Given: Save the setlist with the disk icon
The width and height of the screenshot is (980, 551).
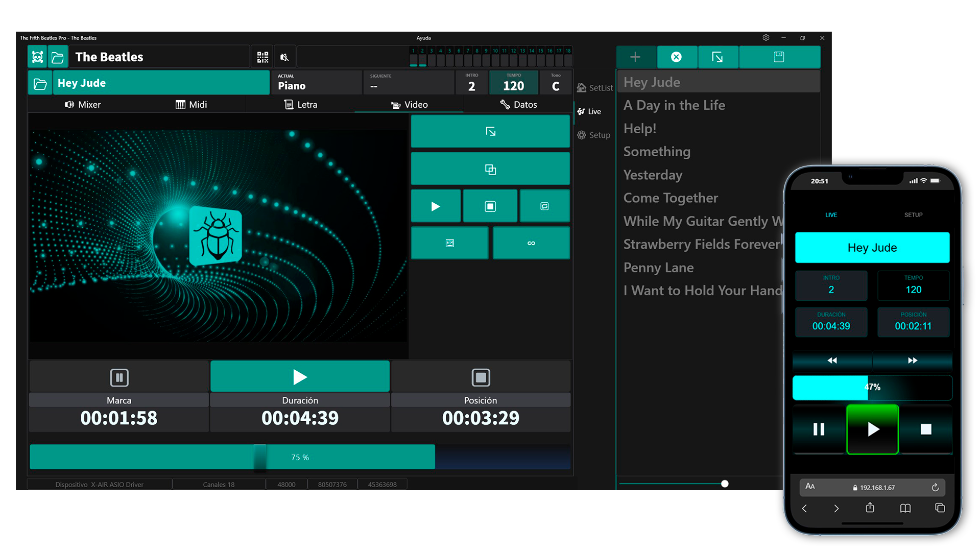Looking at the screenshot, I should point(779,57).
